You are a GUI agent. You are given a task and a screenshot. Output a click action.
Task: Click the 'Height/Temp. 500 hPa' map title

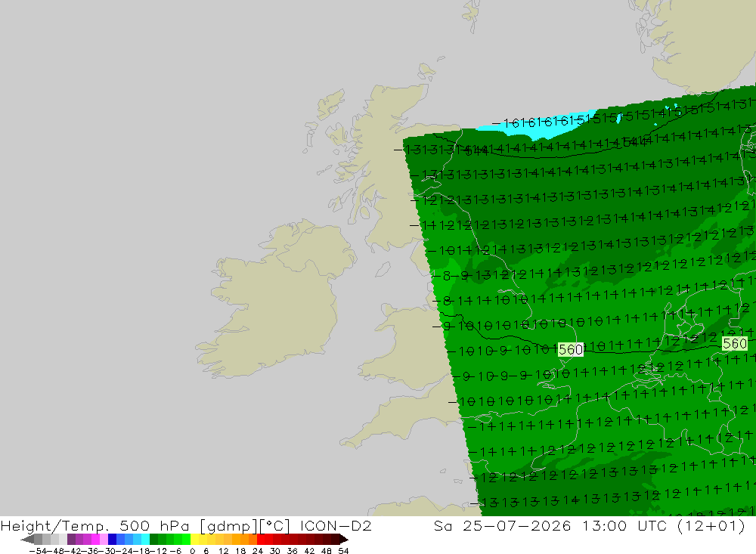[95, 525]
